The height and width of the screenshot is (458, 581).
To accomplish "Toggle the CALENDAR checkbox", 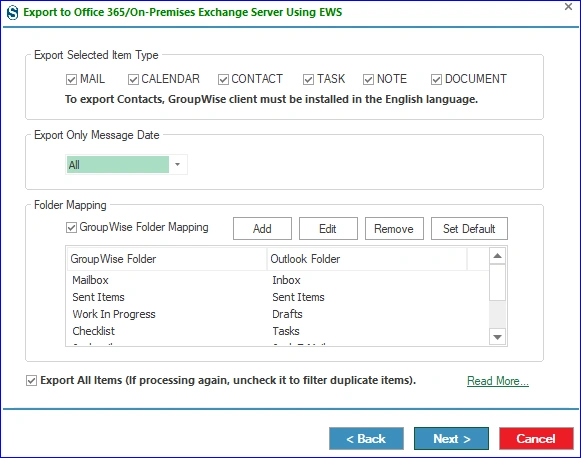I will pos(133,79).
